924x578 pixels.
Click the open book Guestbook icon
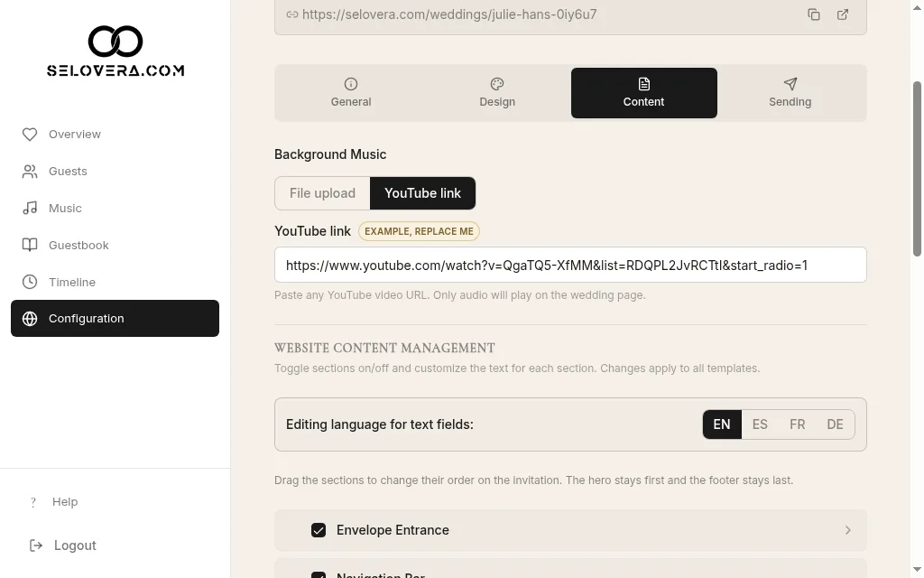[x=30, y=245]
